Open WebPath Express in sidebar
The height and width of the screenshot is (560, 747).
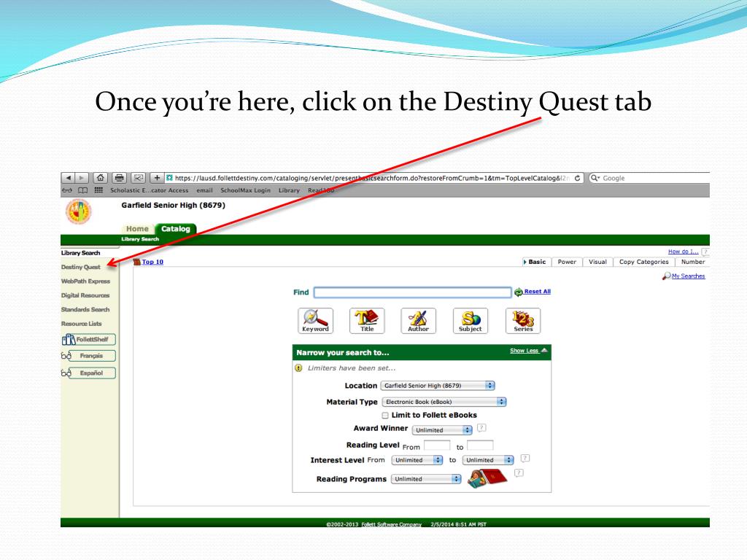[x=86, y=281]
